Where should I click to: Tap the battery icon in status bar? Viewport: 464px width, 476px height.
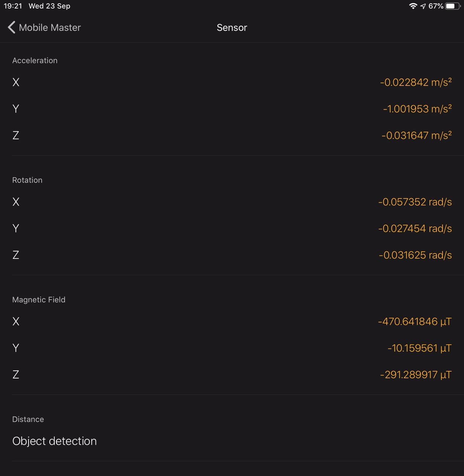(x=453, y=6)
